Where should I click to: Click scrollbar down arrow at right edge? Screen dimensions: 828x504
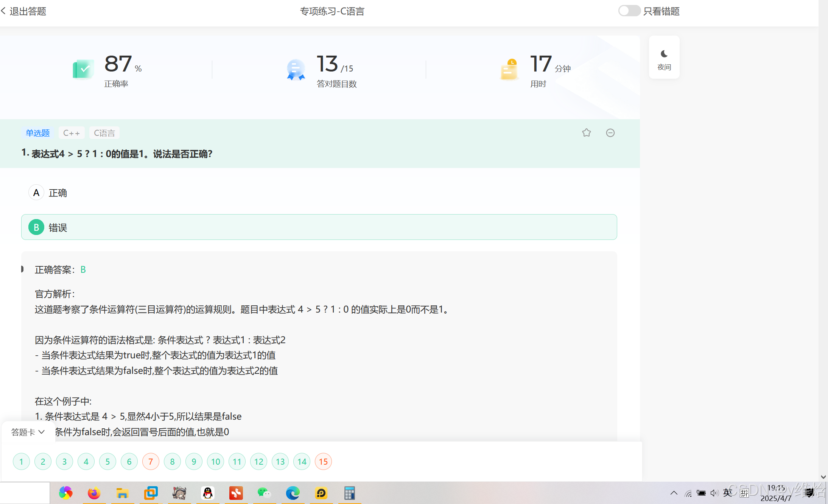tap(823, 477)
